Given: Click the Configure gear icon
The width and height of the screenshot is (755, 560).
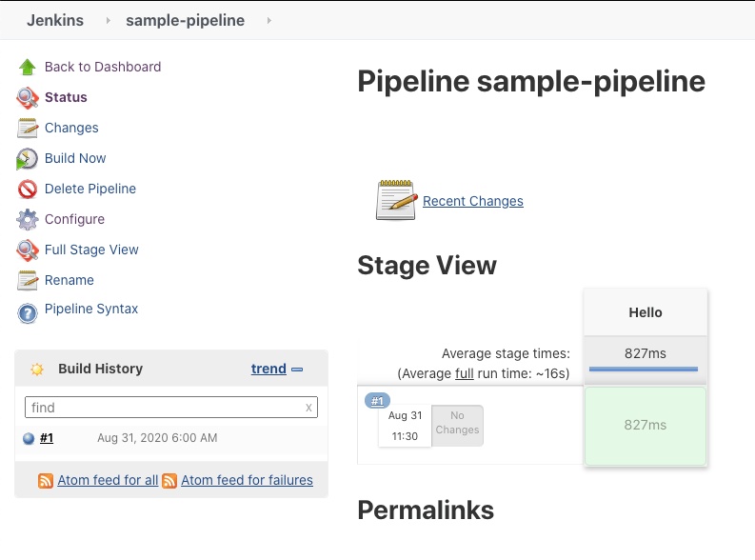Looking at the screenshot, I should click(x=28, y=220).
